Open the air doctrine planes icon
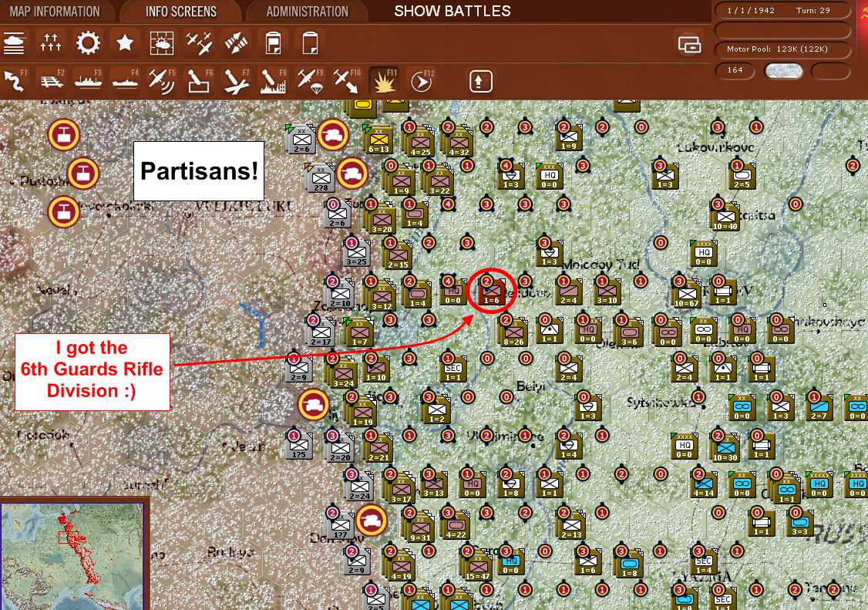Screen dimensions: 868x610 click(x=199, y=43)
